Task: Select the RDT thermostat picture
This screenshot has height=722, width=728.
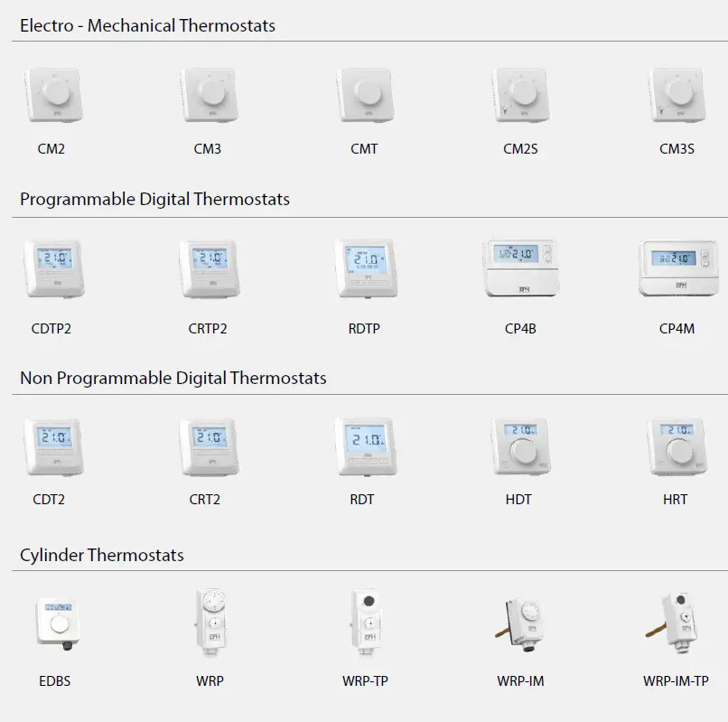Action: point(366,447)
